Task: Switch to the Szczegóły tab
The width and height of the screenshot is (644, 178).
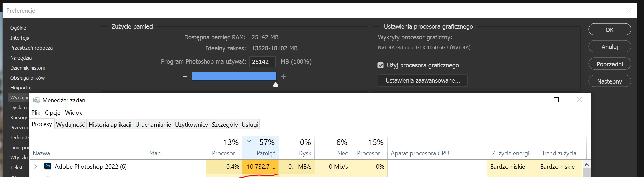Action: [225, 125]
